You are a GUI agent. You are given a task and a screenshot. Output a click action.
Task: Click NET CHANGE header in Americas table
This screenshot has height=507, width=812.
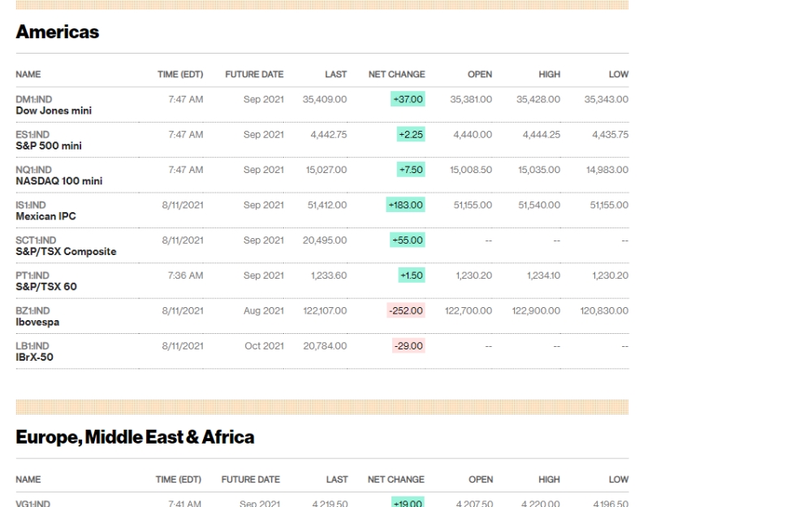pos(397,74)
